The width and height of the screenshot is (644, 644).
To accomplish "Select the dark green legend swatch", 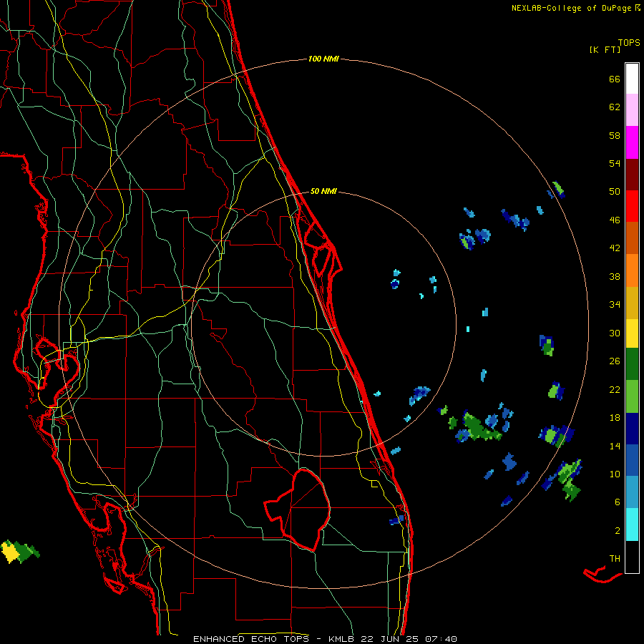I will pos(632,364).
